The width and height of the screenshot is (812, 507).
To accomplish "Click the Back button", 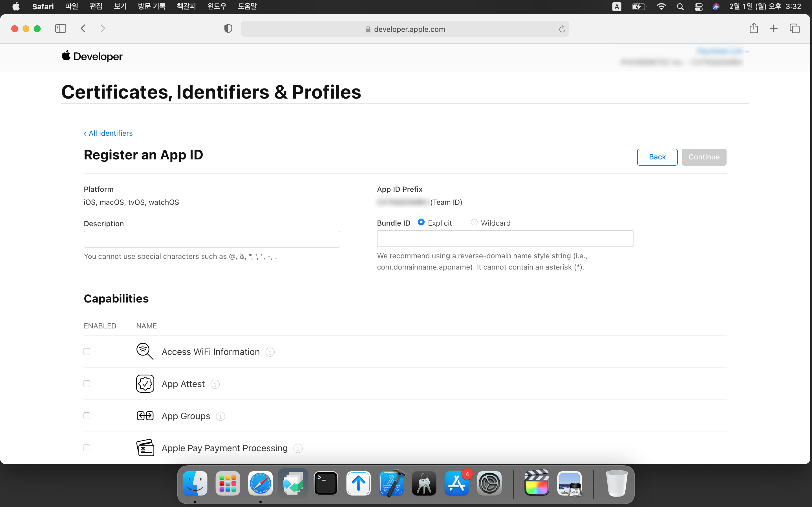I will click(657, 157).
